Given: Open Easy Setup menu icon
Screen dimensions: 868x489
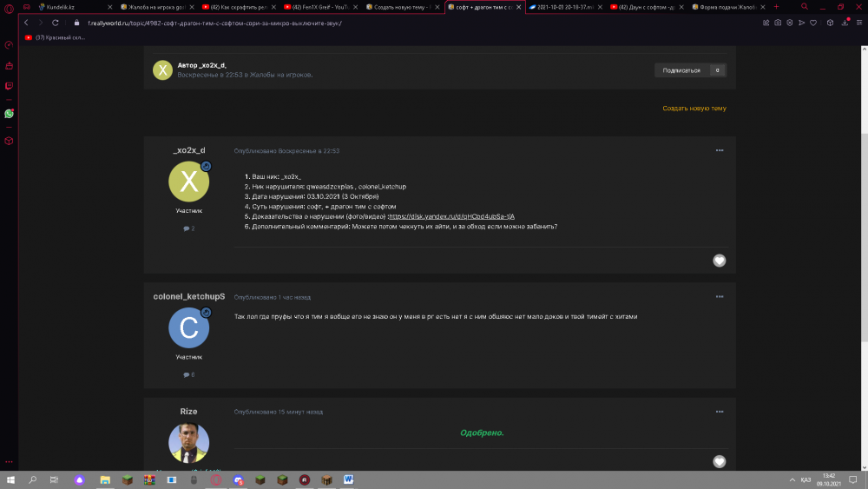Looking at the screenshot, I should pyautogui.click(x=859, y=23).
